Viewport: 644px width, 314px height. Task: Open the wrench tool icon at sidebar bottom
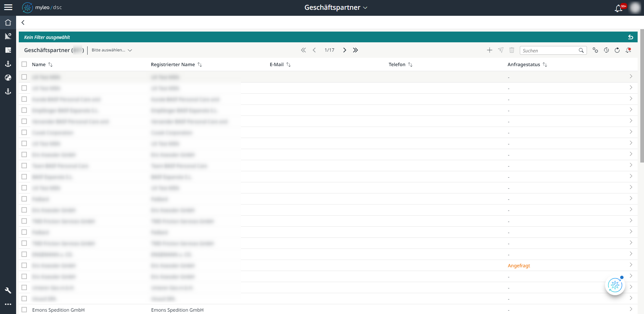8,290
